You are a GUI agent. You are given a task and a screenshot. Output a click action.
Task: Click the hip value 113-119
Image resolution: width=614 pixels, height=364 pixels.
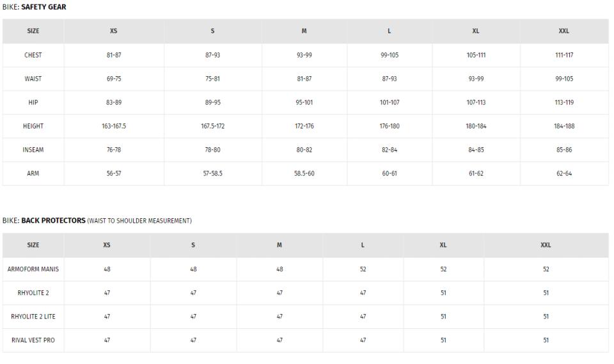point(564,102)
